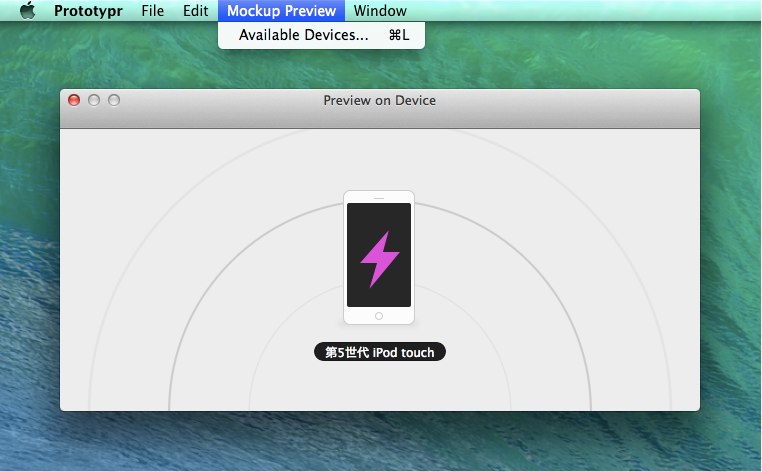Click the Mockup Preview menu
The image size is (762, 472).
click(x=281, y=11)
